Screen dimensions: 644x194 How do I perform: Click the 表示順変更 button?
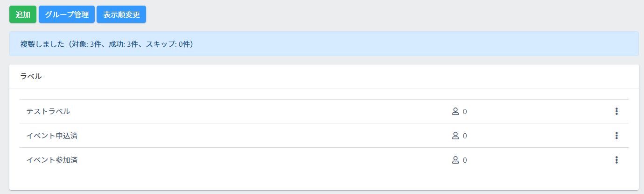pyautogui.click(x=121, y=14)
